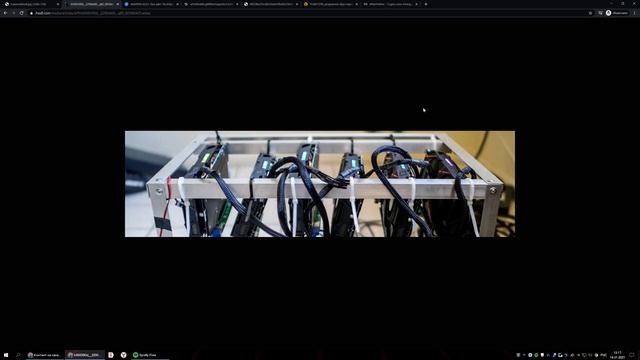This screenshot has width=640, height=360.
Task: Open the taskbar clock and date
Action: point(617,355)
